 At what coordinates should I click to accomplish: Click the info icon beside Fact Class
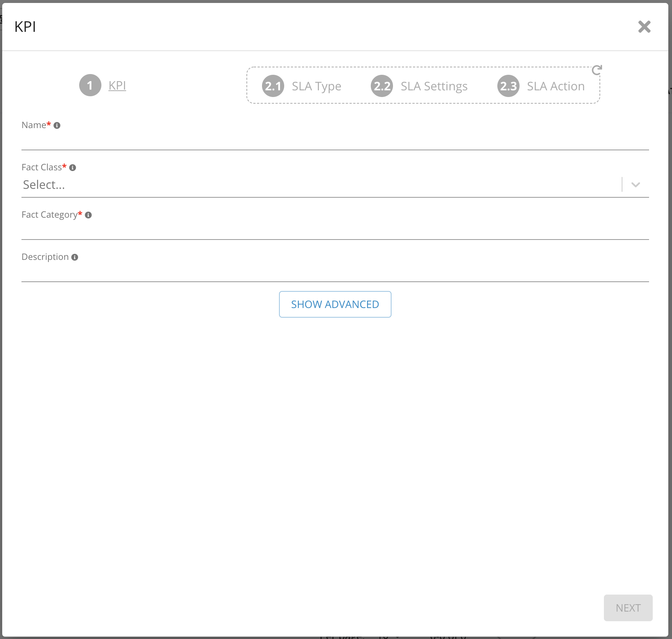(x=73, y=168)
